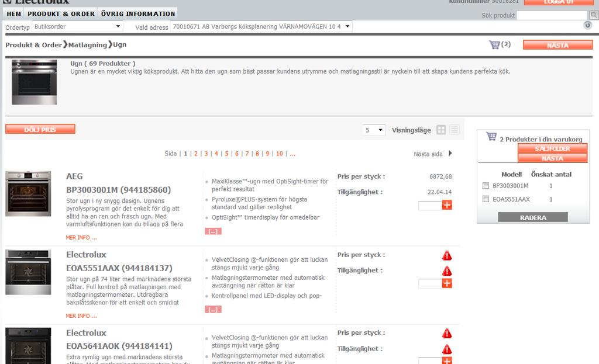Click the RADERA button
The width and height of the screenshot is (599, 364).
(533, 217)
